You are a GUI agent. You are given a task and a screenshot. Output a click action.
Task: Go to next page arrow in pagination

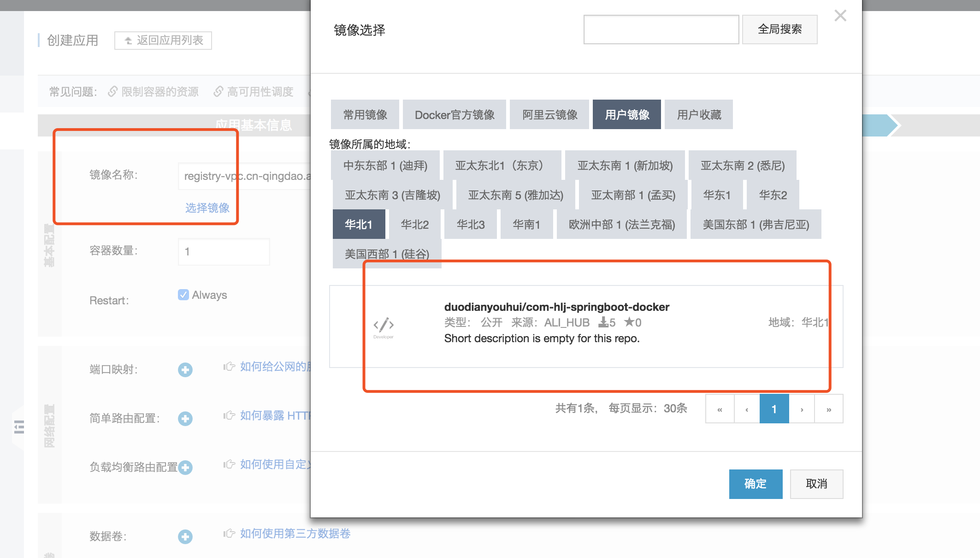click(x=802, y=409)
